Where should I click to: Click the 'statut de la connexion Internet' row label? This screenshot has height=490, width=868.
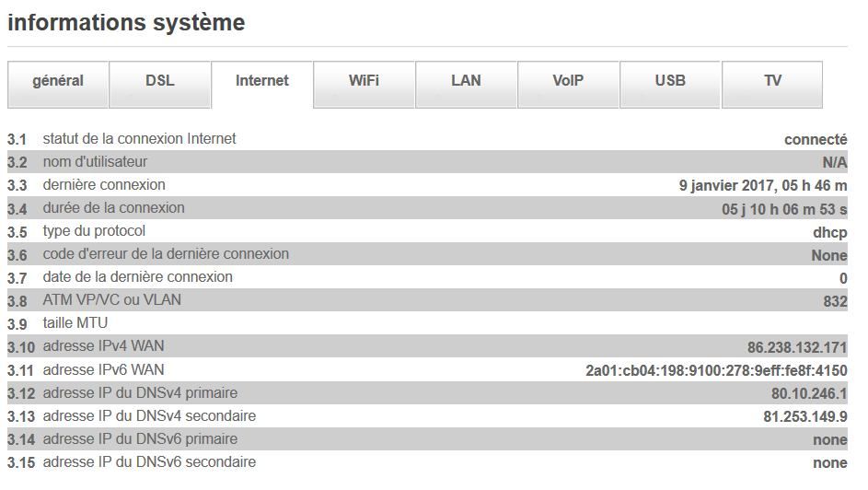(x=139, y=139)
